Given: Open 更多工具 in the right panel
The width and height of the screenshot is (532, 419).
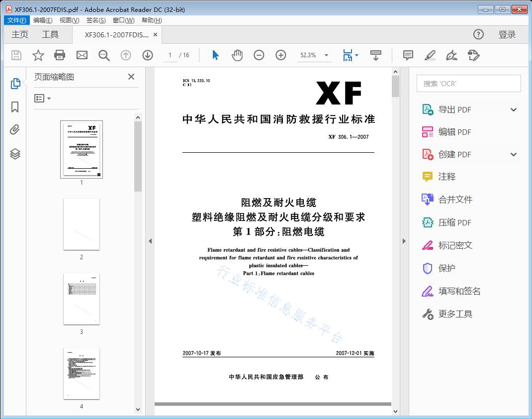Looking at the screenshot, I should coord(456,314).
